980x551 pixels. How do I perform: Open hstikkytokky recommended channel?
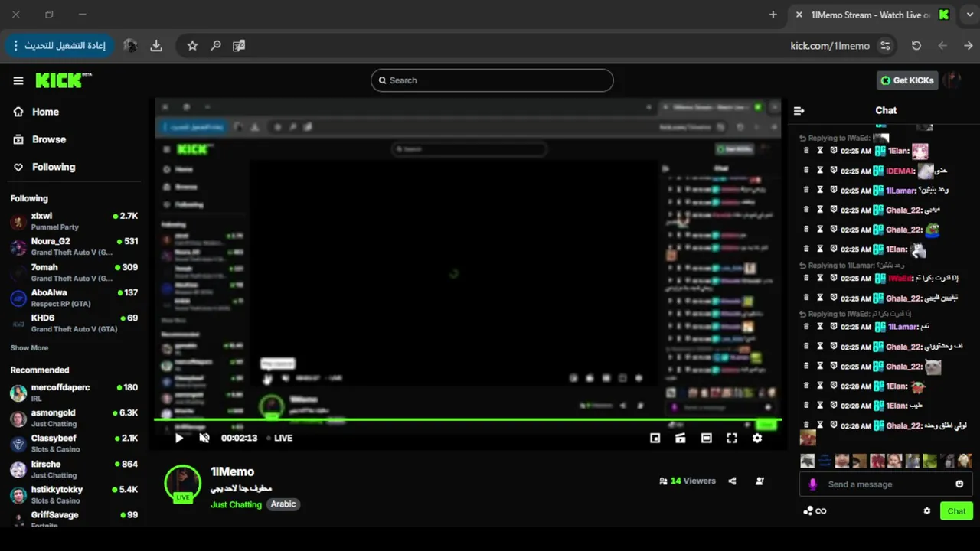(74, 494)
